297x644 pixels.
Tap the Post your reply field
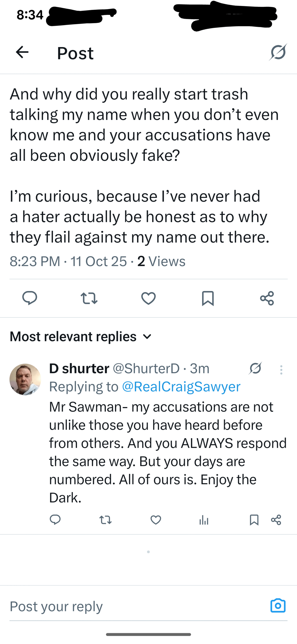click(x=126, y=606)
